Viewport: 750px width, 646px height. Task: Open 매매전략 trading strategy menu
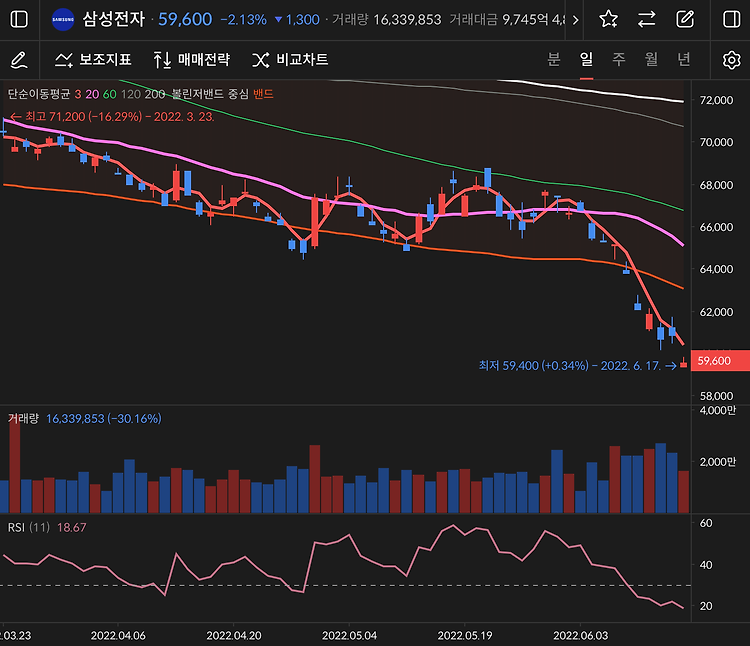[192, 60]
